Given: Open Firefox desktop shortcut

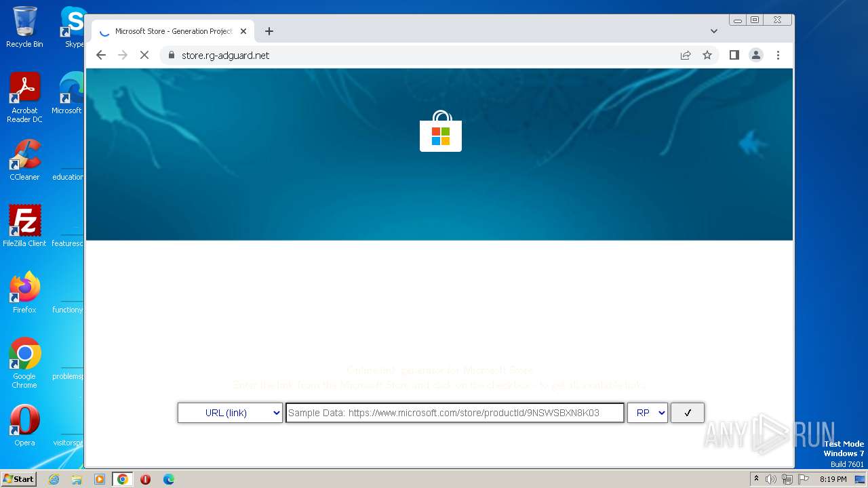Looking at the screenshot, I should point(24,292).
